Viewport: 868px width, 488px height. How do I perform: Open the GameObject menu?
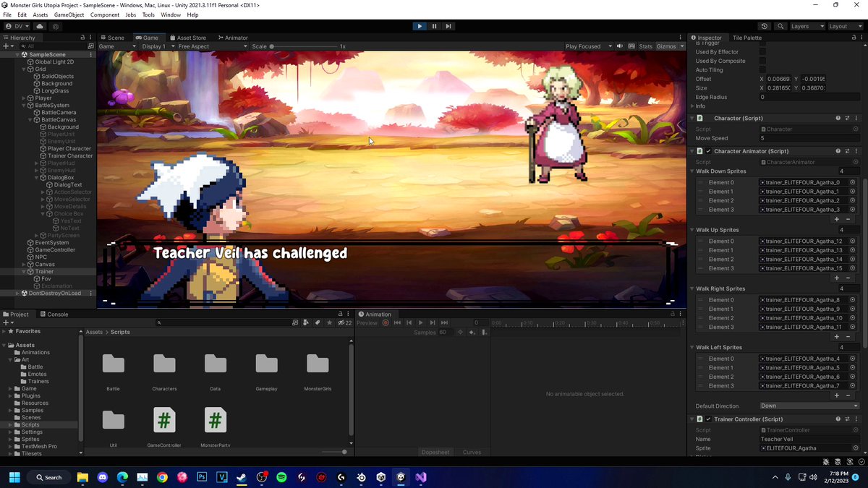click(x=69, y=14)
